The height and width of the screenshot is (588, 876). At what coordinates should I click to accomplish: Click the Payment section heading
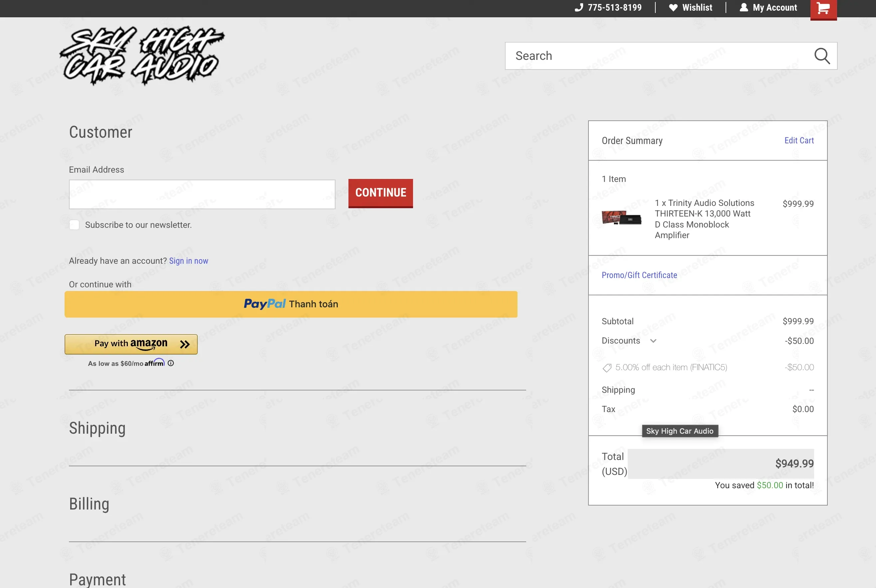(x=97, y=579)
